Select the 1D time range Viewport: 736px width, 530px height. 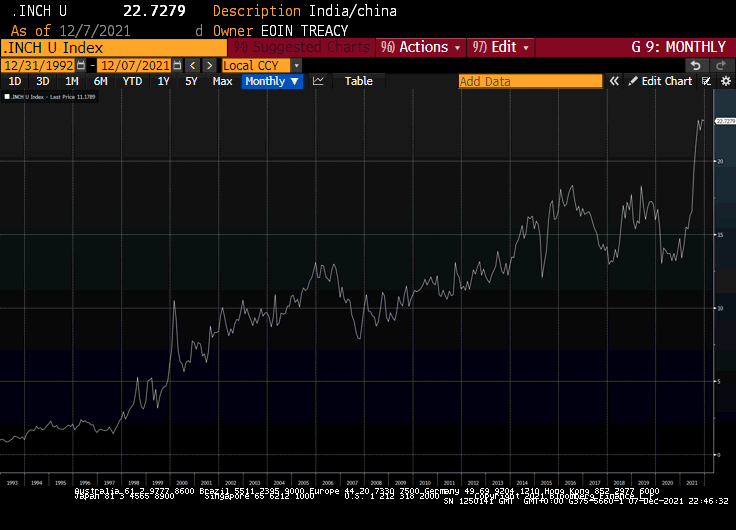[x=15, y=81]
